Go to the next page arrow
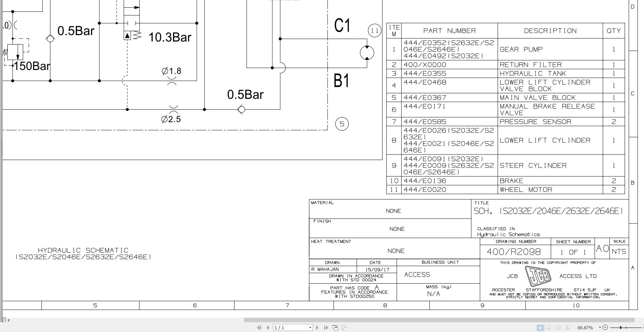This screenshot has width=644, height=332. tap(317, 327)
